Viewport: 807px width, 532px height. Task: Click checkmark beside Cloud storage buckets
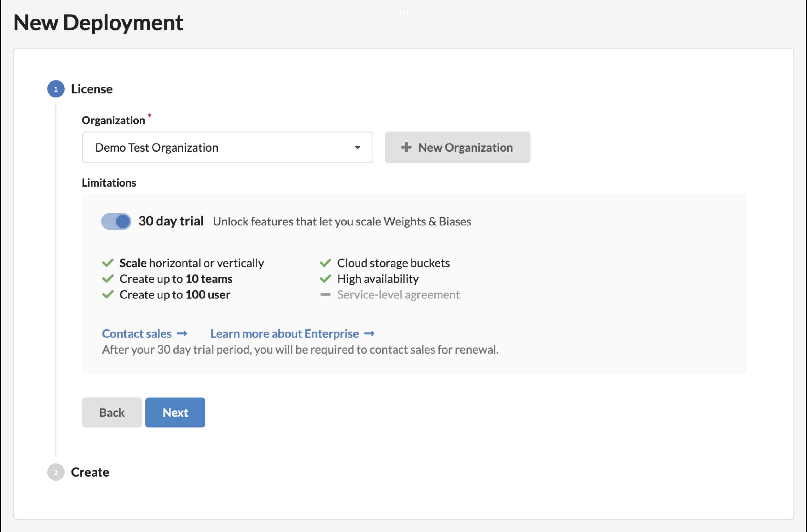pyautogui.click(x=325, y=263)
